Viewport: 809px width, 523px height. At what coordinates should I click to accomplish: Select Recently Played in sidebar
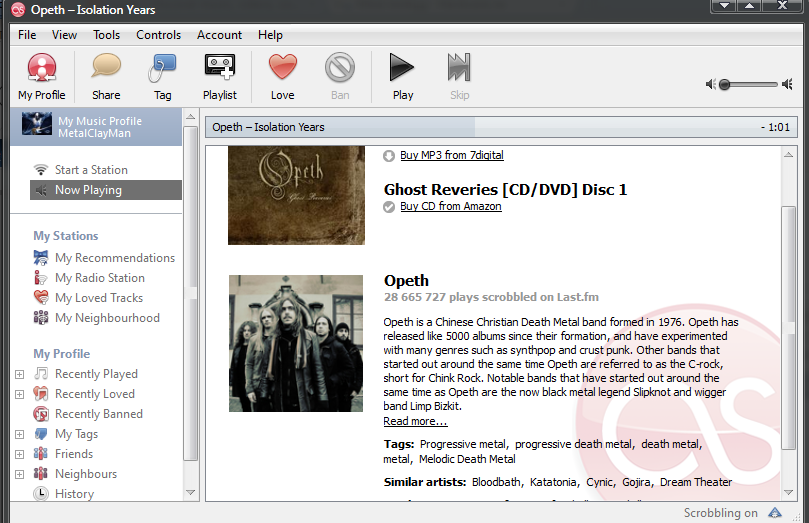(x=96, y=373)
